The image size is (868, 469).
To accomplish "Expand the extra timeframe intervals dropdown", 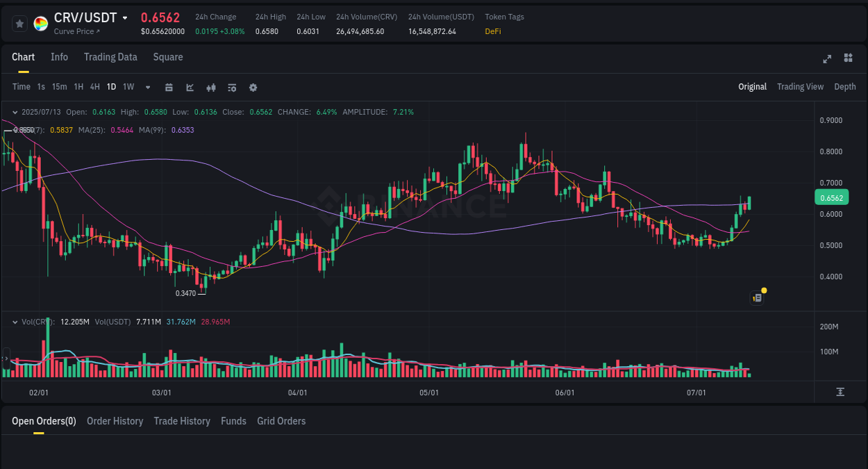I will pyautogui.click(x=147, y=88).
